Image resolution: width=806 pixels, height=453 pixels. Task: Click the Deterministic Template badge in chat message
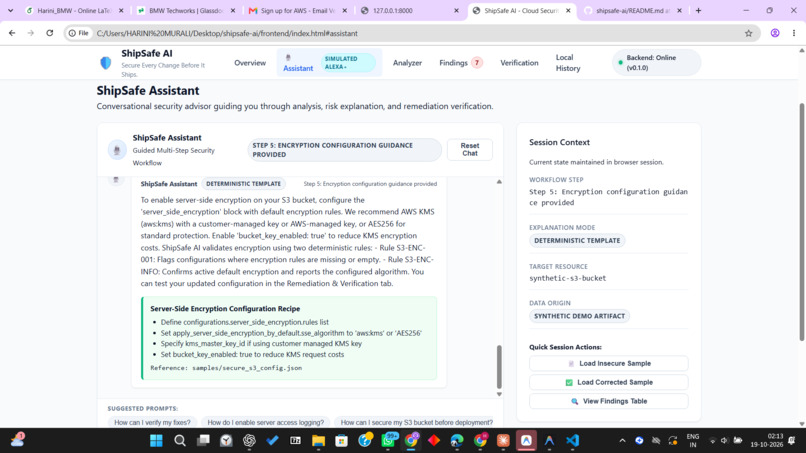(x=243, y=184)
